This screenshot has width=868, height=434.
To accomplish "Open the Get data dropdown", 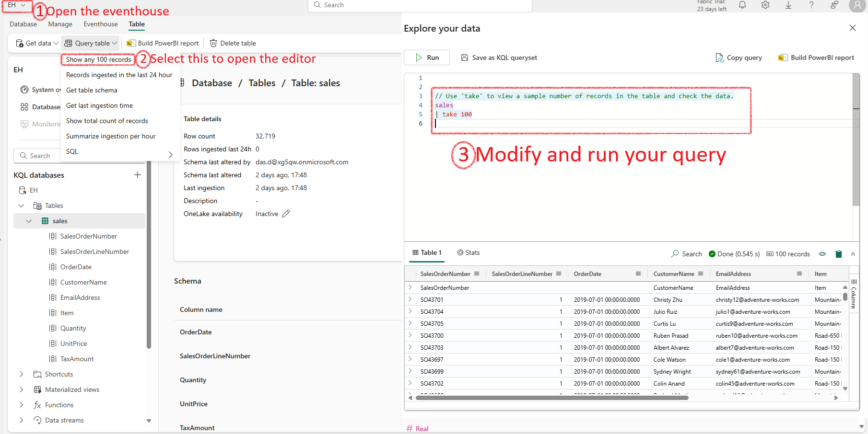I will 37,43.
